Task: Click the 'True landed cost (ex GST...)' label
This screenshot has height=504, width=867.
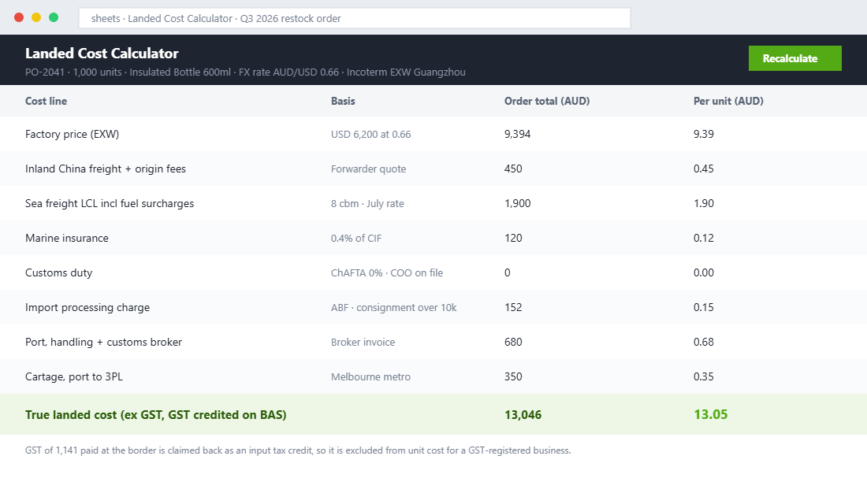Action: tap(155, 415)
